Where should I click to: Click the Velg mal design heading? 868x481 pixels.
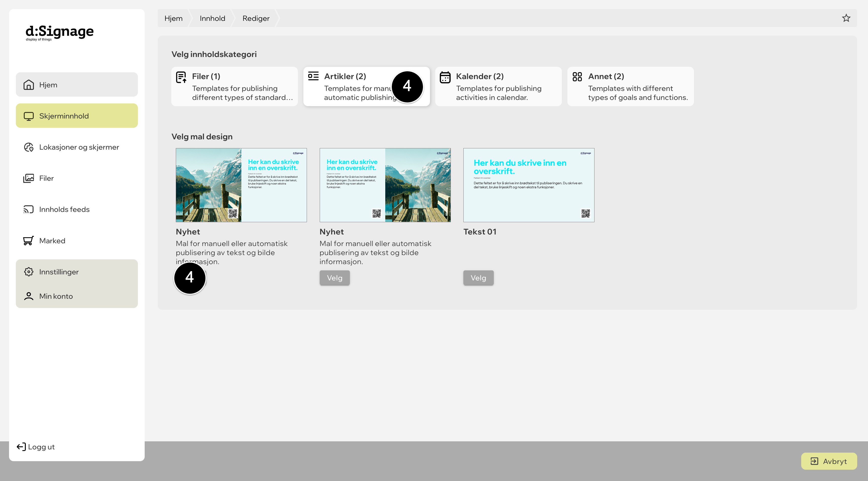[202, 136]
